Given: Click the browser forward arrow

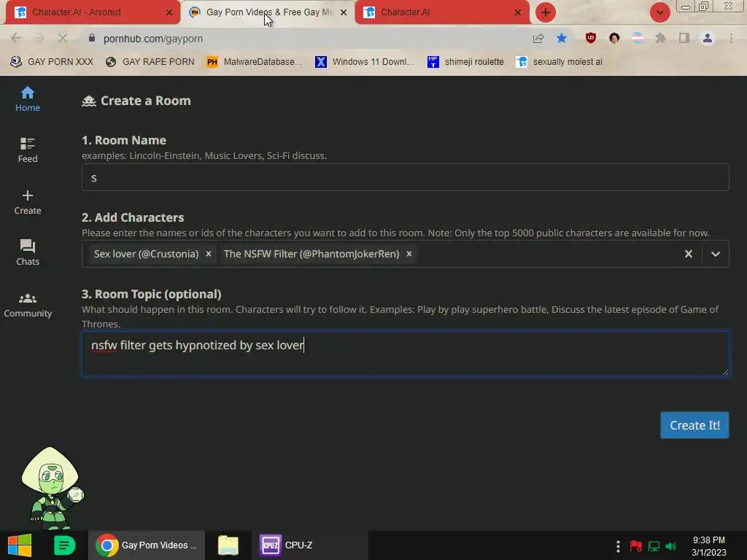Looking at the screenshot, I should click(x=39, y=38).
